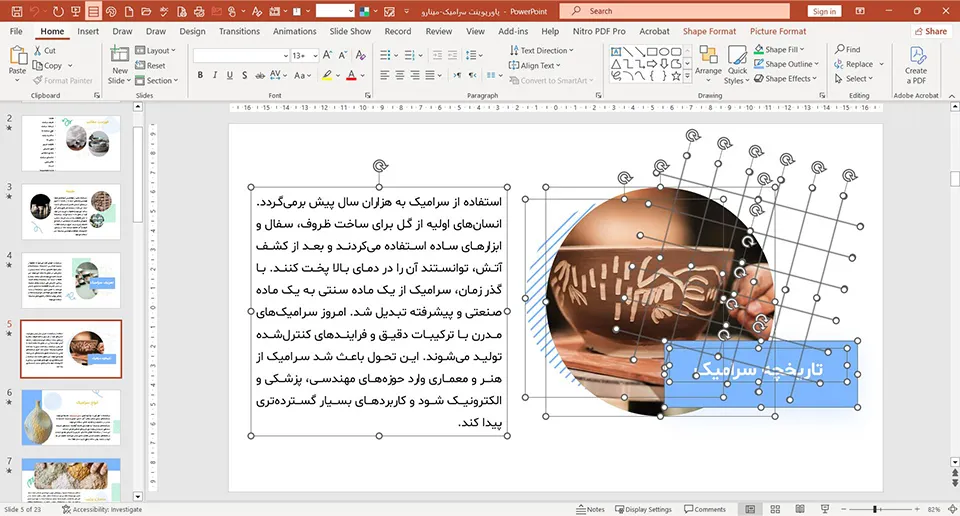Decrease the font size
The width and height of the screenshot is (960, 516).
click(x=343, y=55)
